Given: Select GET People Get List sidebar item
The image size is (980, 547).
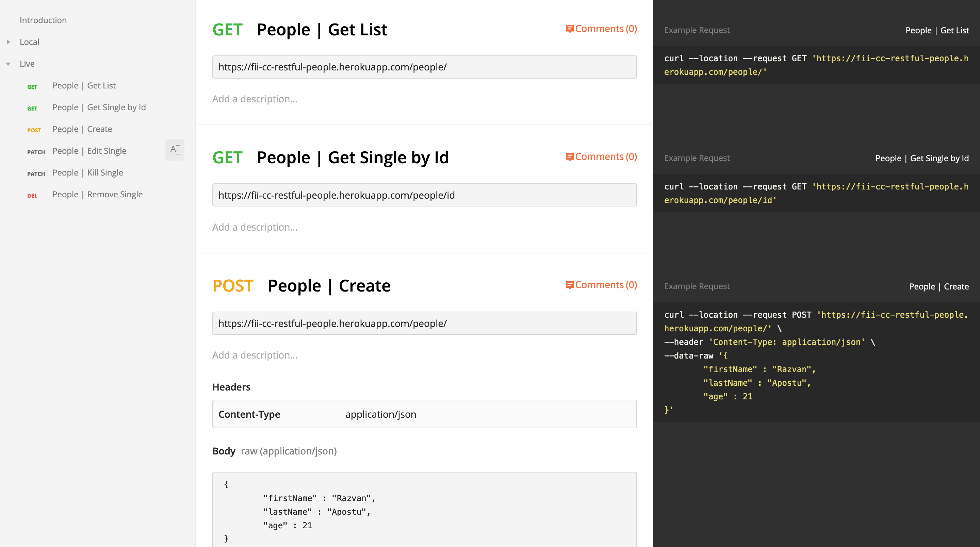Looking at the screenshot, I should tap(84, 86).
